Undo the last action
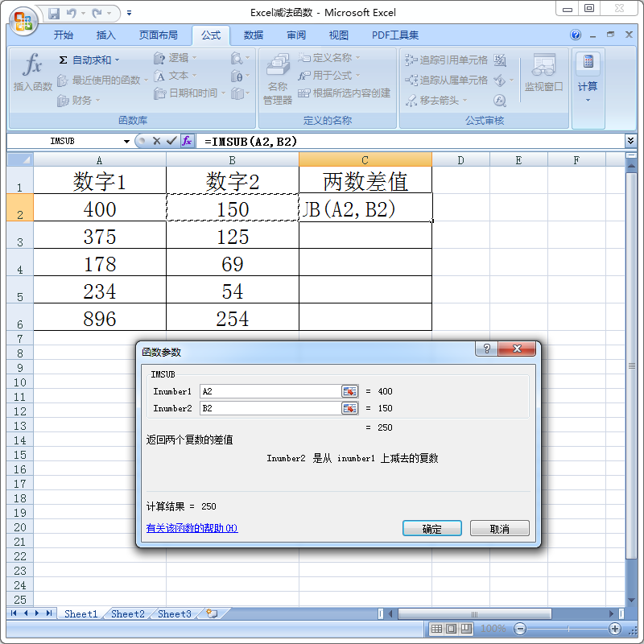Image resolution: width=644 pixels, height=644 pixels. [72, 14]
